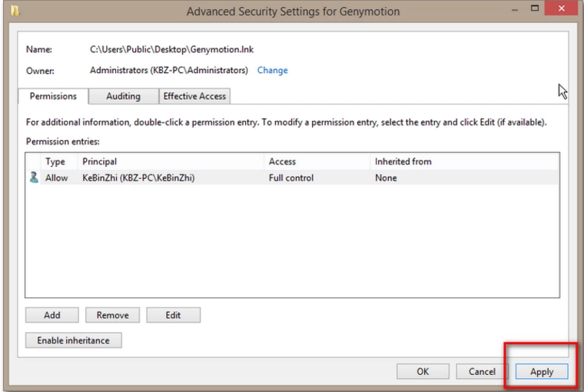Click the Edit button
The image size is (584, 392).
173,315
